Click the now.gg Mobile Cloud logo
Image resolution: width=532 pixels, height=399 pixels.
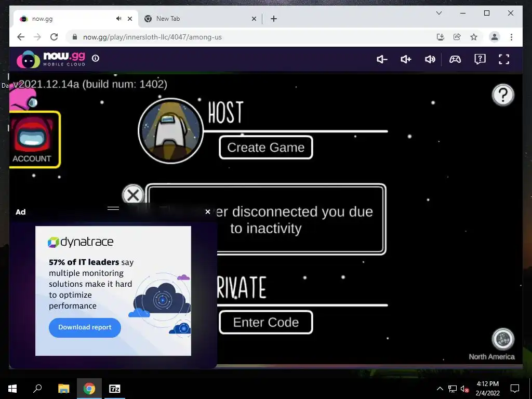coord(51,59)
